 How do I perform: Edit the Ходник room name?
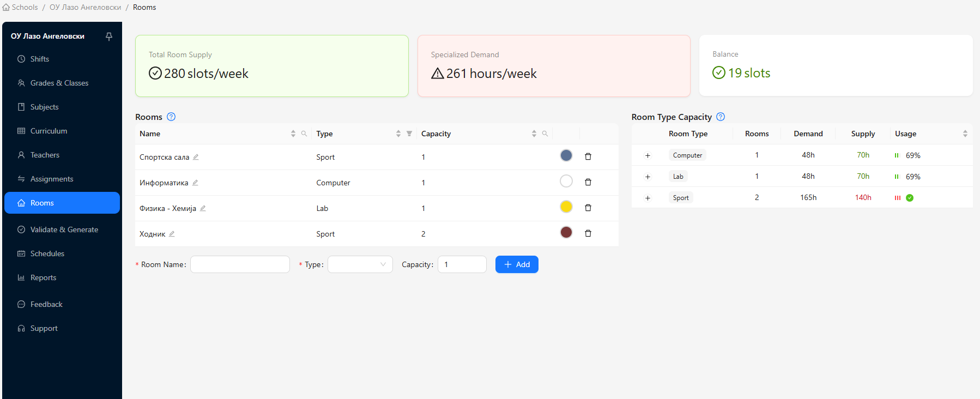172,234
